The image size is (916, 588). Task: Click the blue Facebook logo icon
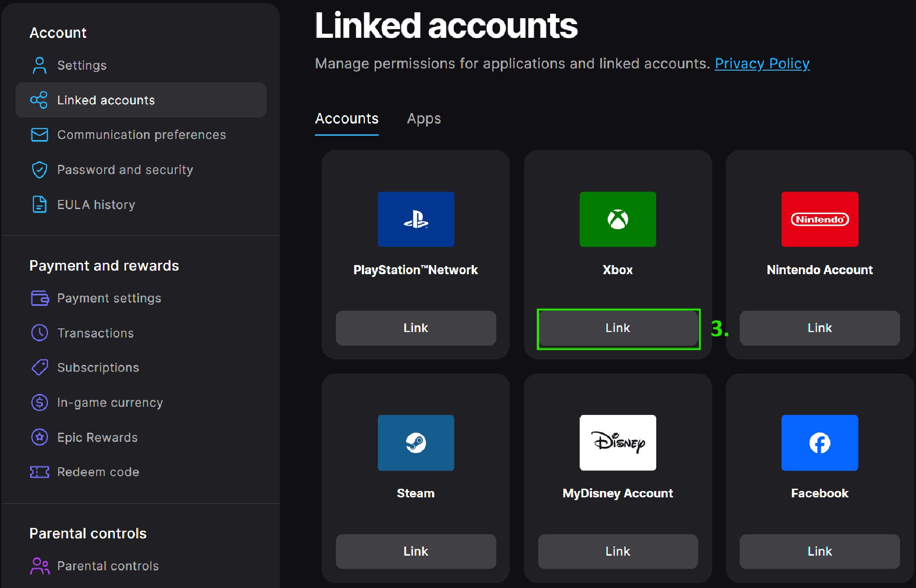(x=819, y=443)
